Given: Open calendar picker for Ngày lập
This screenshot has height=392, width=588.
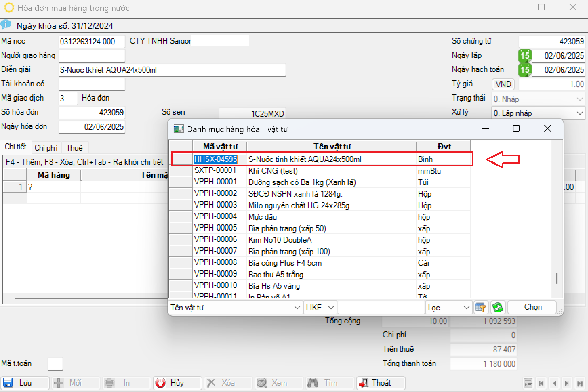Looking at the screenshot, I should point(525,56).
